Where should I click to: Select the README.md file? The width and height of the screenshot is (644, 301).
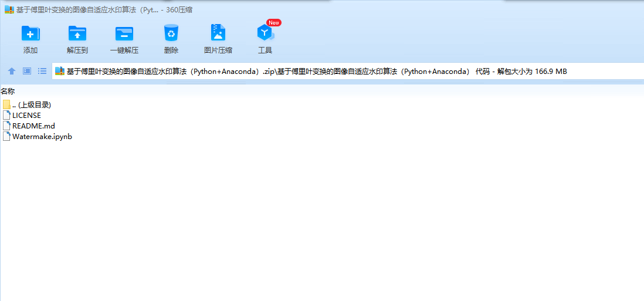coord(29,126)
